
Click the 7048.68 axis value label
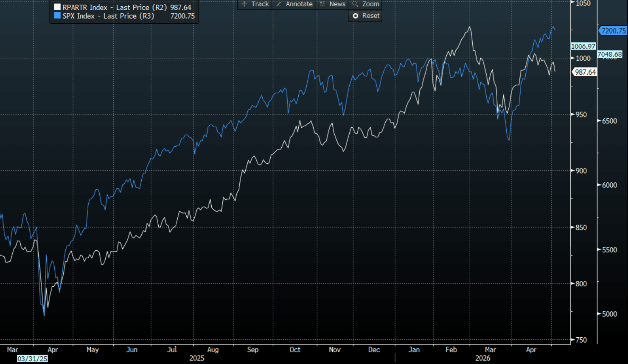[x=610, y=54]
